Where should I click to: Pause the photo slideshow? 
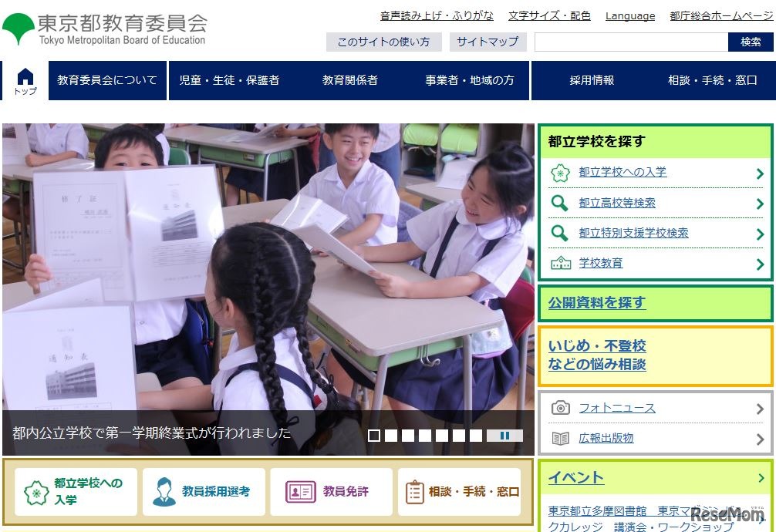click(x=505, y=436)
